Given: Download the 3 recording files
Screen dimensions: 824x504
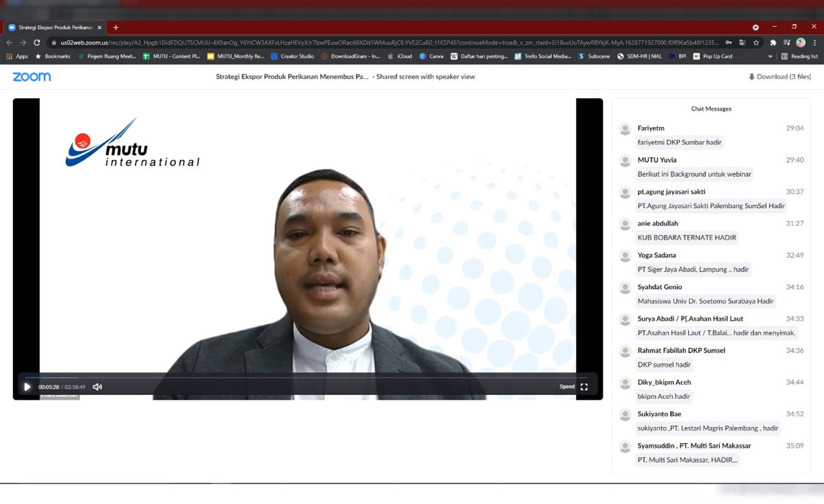Looking at the screenshot, I should 779,77.
